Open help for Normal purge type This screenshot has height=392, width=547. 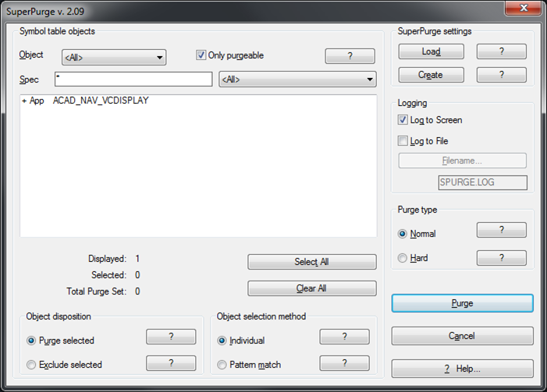[x=502, y=230]
